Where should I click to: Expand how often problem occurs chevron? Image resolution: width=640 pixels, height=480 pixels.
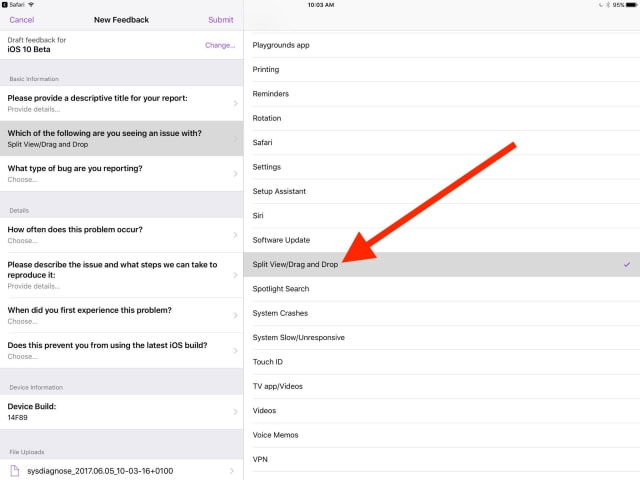click(x=236, y=235)
